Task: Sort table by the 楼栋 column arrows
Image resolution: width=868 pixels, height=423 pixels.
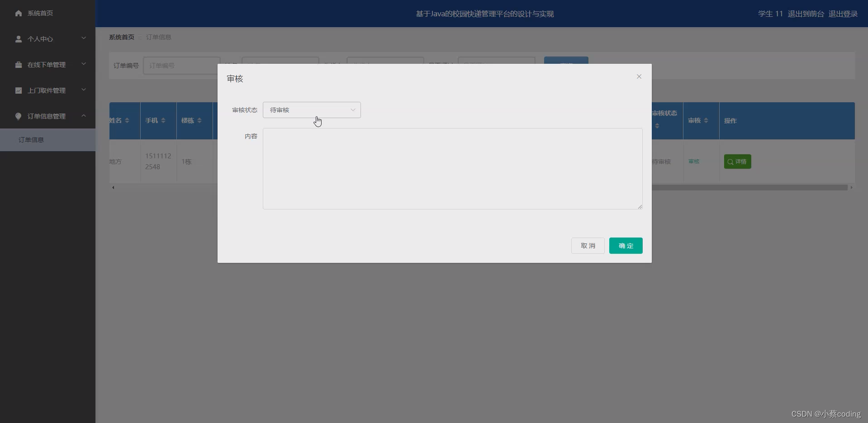Action: pyautogui.click(x=199, y=120)
